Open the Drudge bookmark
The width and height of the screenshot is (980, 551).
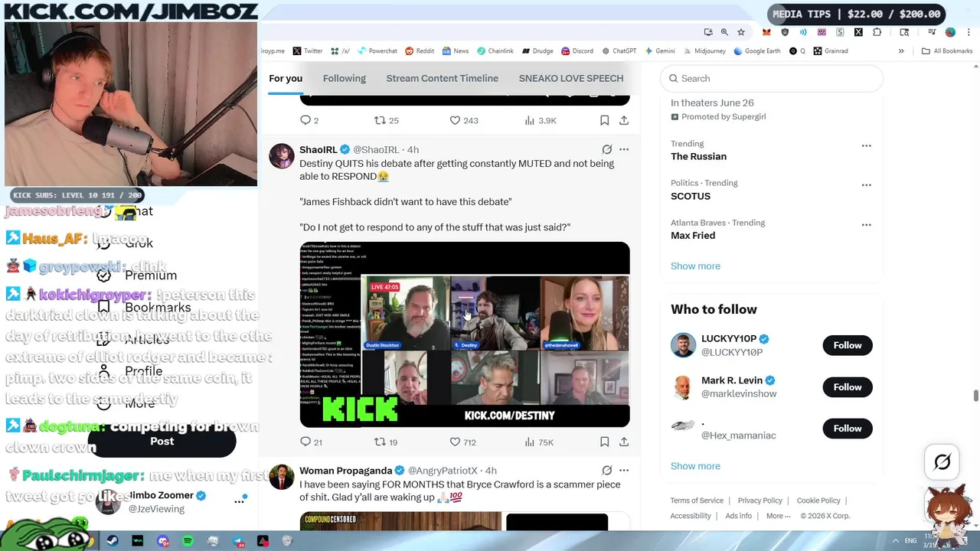[537, 51]
